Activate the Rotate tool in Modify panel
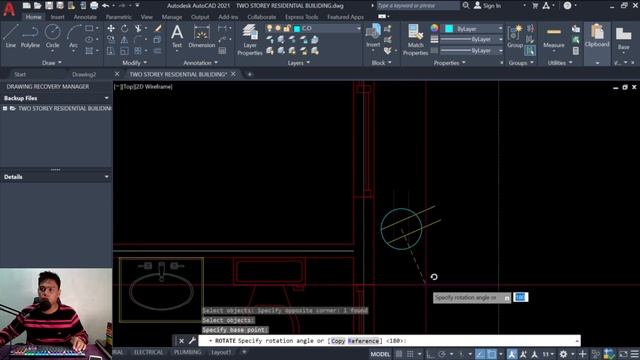The width and height of the screenshot is (640, 360). (124, 28)
